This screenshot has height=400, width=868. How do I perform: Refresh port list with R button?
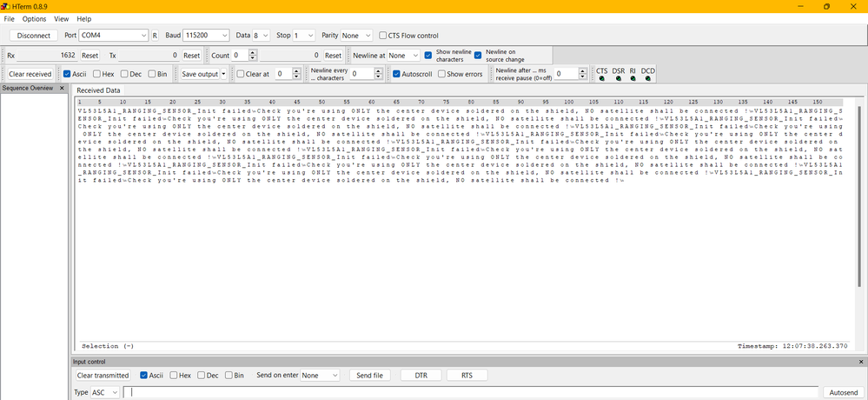pos(155,35)
